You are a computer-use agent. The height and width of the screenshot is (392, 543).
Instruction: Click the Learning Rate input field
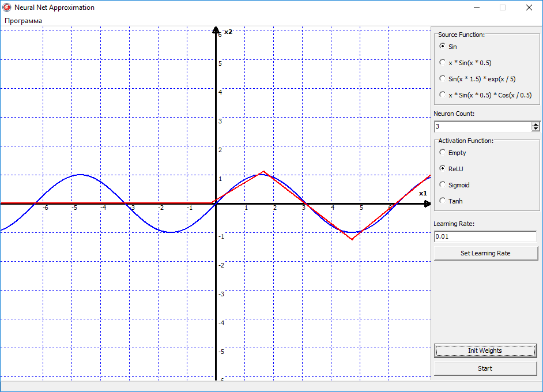(x=485, y=236)
